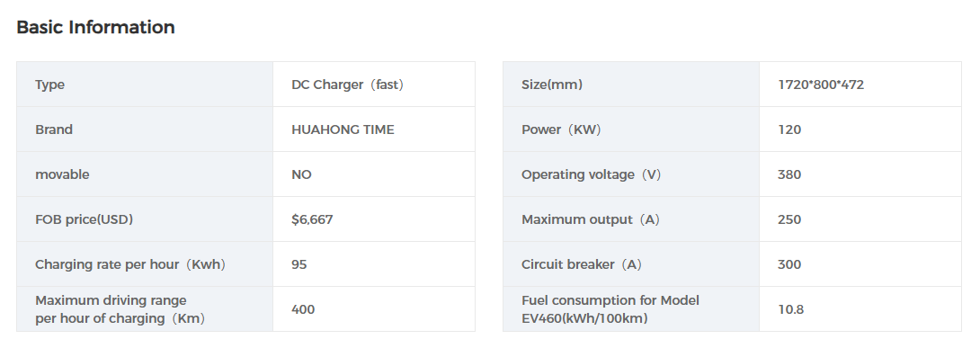Click the 300 circuit breaker value

click(789, 264)
